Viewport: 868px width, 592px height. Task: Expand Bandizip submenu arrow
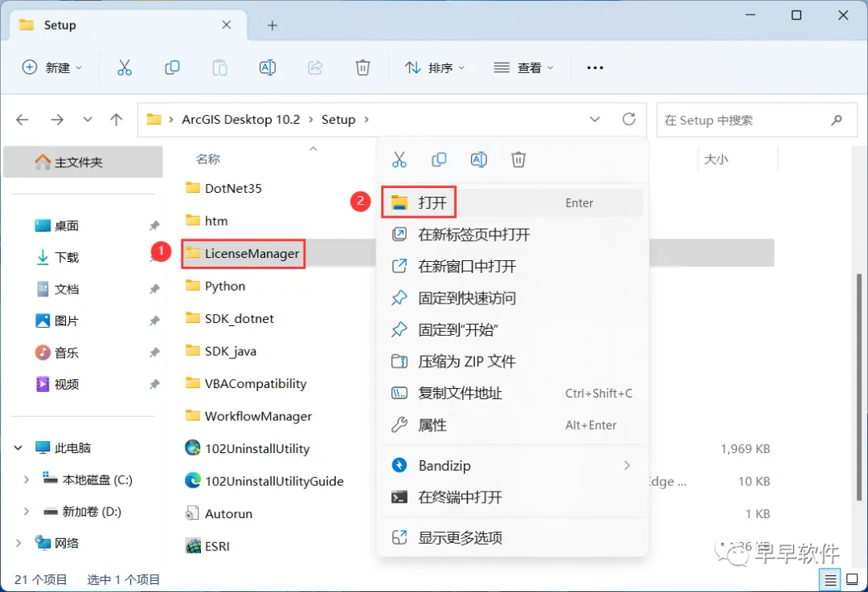pyautogui.click(x=627, y=465)
